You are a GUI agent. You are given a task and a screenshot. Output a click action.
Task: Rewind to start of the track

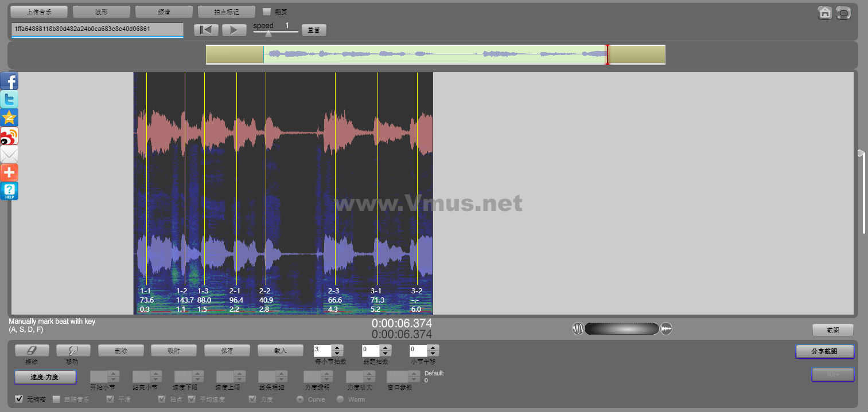pos(205,30)
